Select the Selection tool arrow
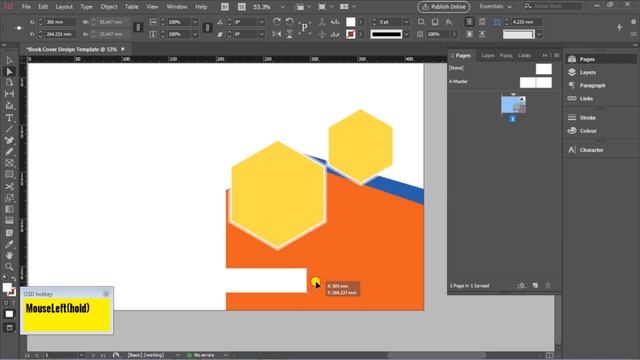Viewport: 640px width, 360px height. point(9,60)
